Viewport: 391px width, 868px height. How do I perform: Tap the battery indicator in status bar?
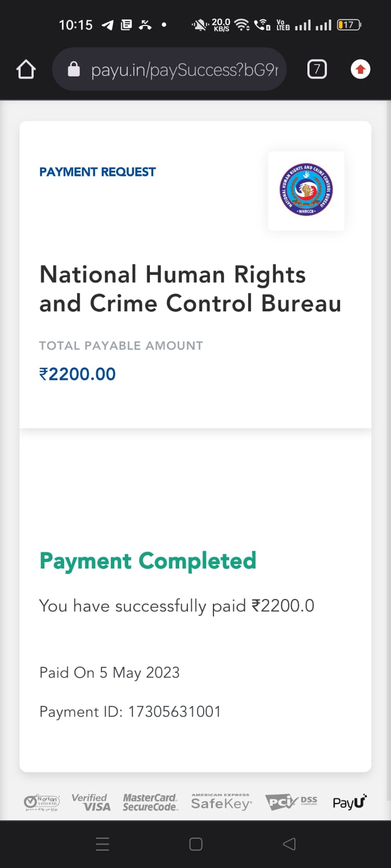349,25
